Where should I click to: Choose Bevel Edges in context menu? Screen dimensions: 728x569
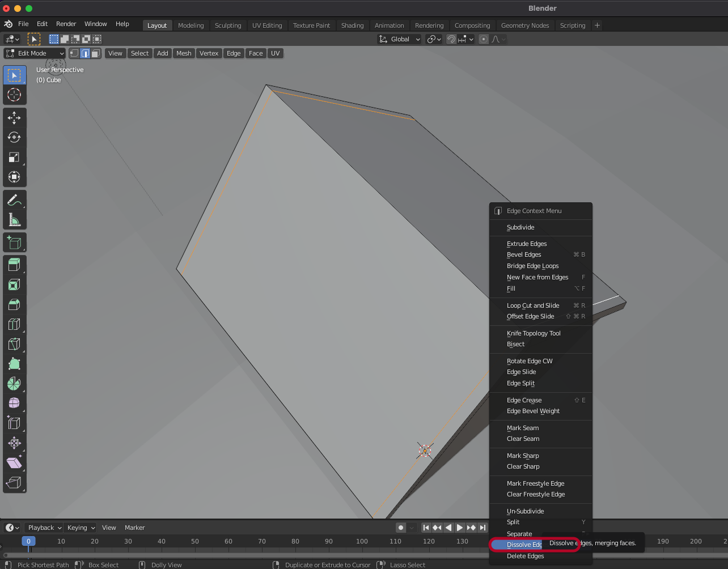point(541,254)
